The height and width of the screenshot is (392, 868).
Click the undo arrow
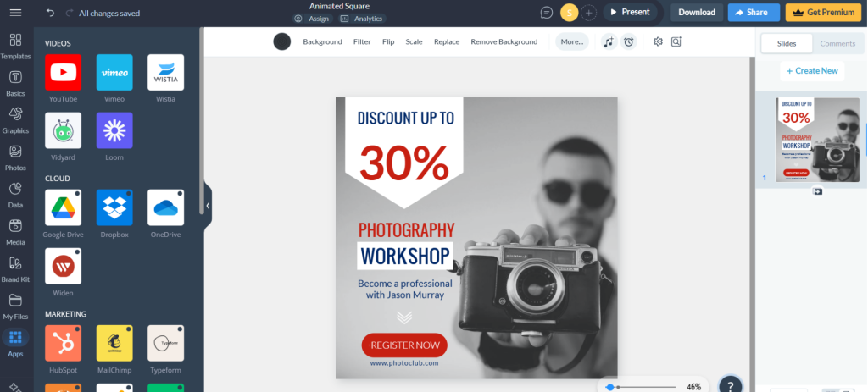pos(50,13)
